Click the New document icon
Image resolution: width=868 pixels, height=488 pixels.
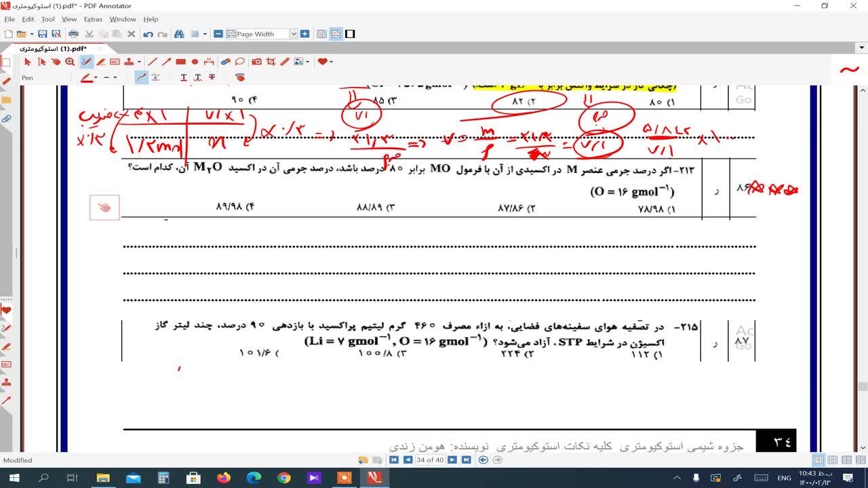point(8,34)
